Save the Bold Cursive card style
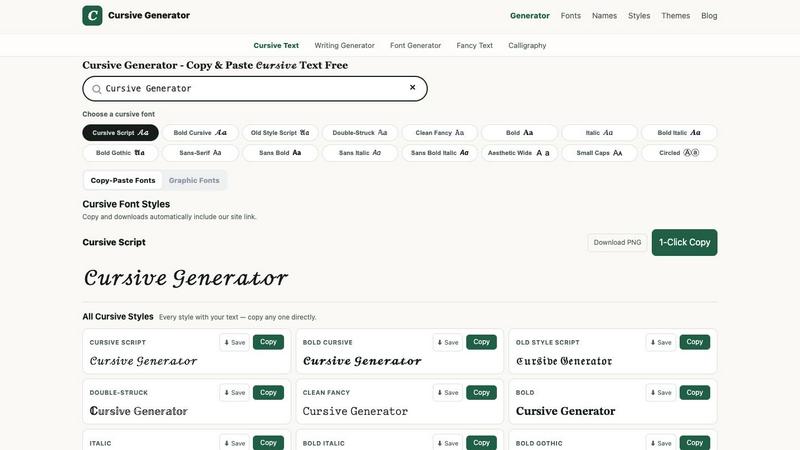The image size is (800, 450). (x=448, y=342)
